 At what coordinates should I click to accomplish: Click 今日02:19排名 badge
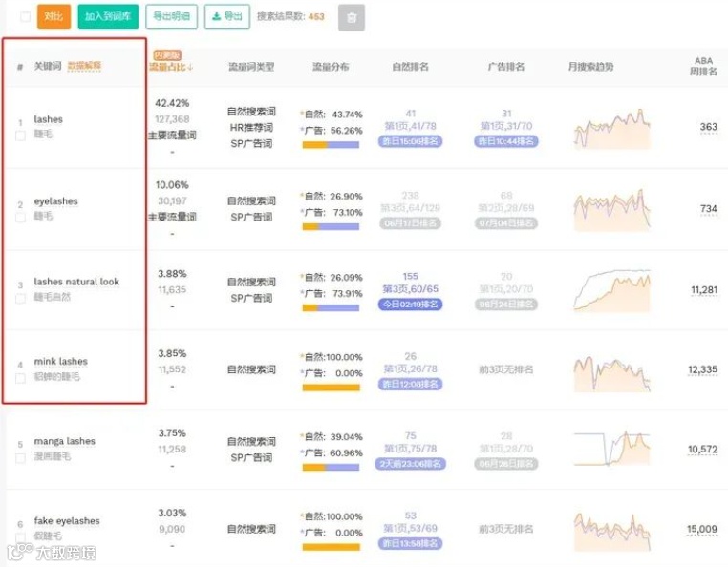(410, 304)
